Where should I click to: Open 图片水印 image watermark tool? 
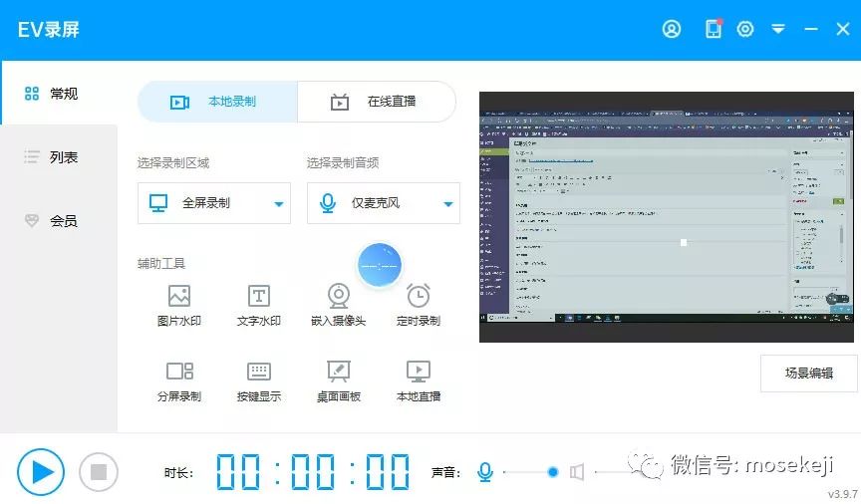179,305
